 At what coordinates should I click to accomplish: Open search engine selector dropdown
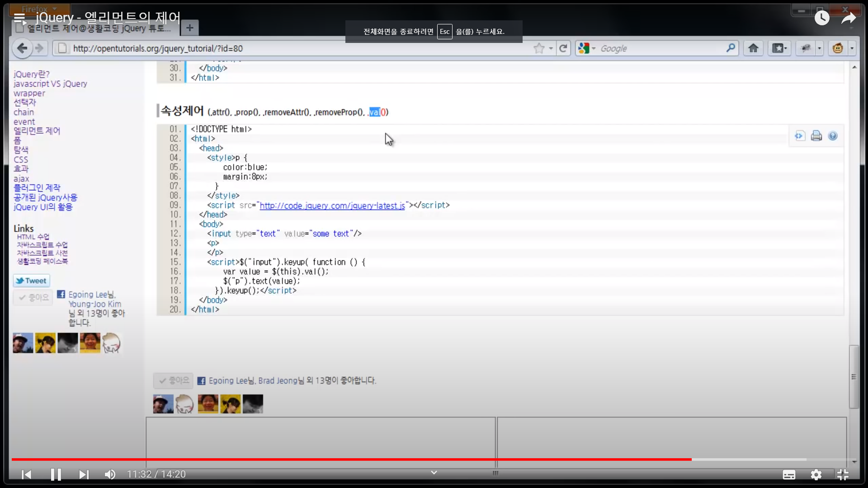coord(587,48)
